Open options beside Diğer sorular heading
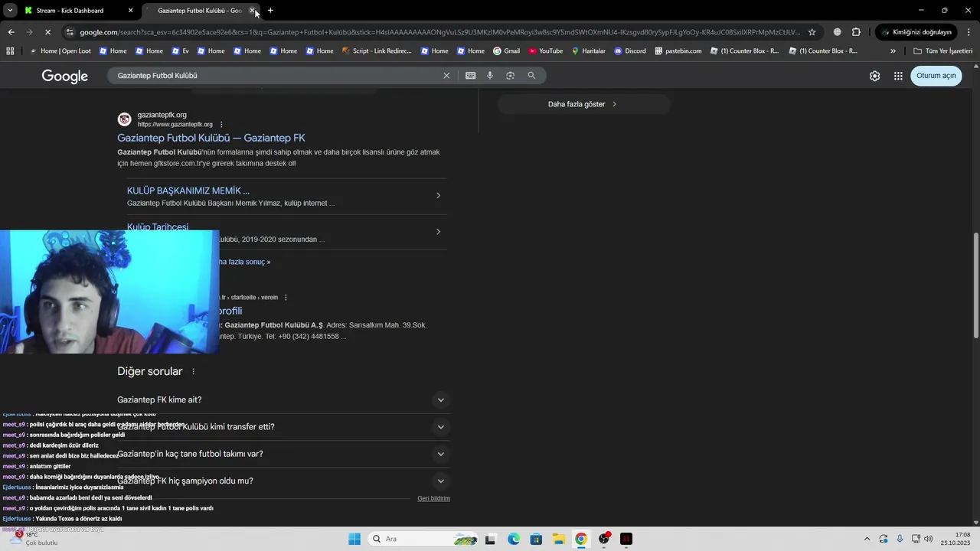Screen dimensions: 980x551 [x=193, y=372]
